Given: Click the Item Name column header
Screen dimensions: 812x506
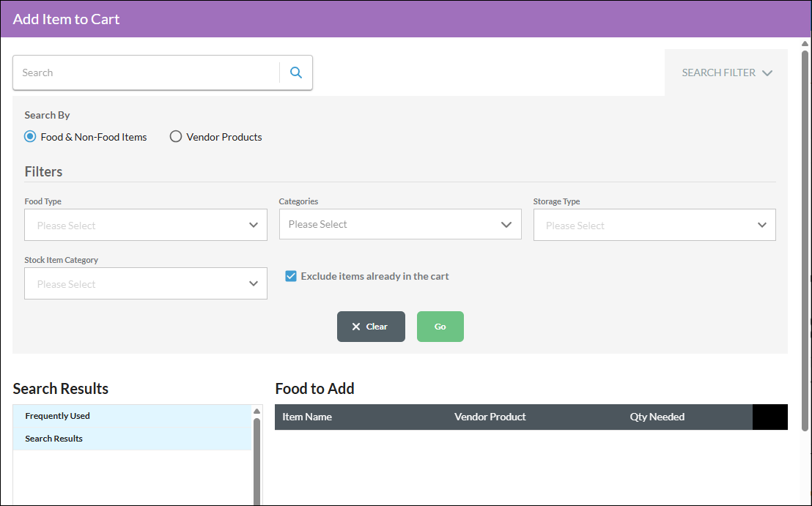Looking at the screenshot, I should [307, 417].
